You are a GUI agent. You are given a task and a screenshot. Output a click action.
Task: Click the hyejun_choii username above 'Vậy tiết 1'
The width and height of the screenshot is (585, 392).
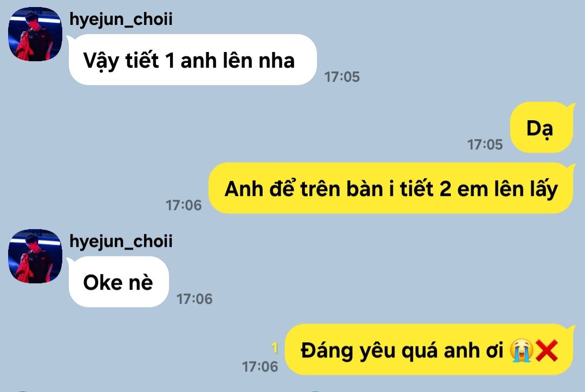click(121, 19)
